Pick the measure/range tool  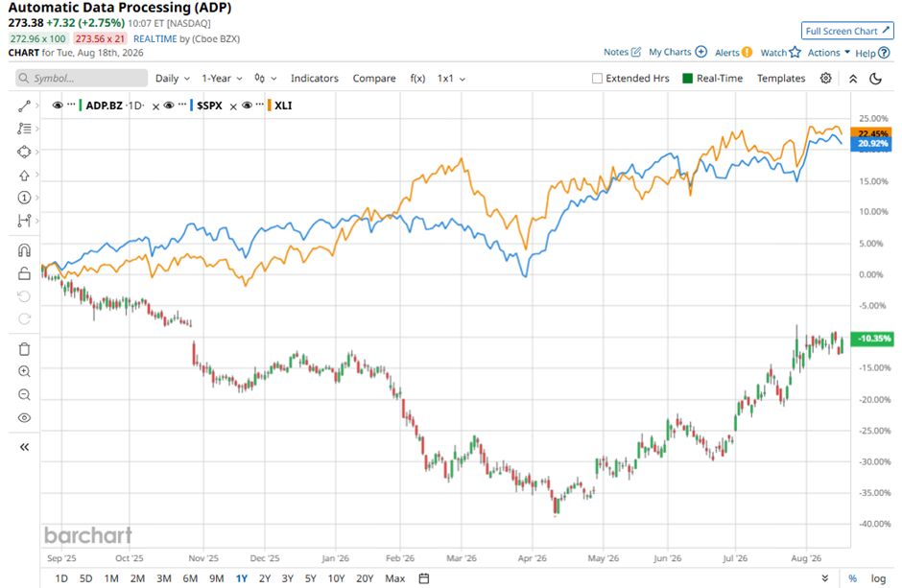[x=24, y=221]
